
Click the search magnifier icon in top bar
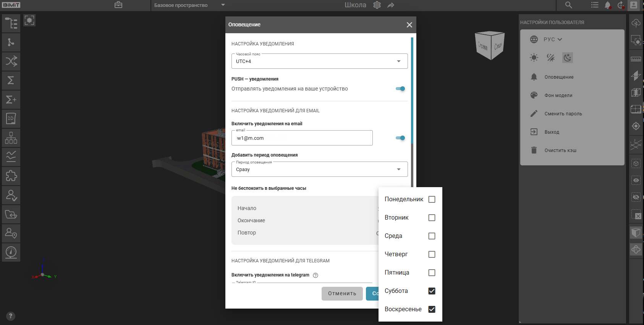(x=568, y=5)
